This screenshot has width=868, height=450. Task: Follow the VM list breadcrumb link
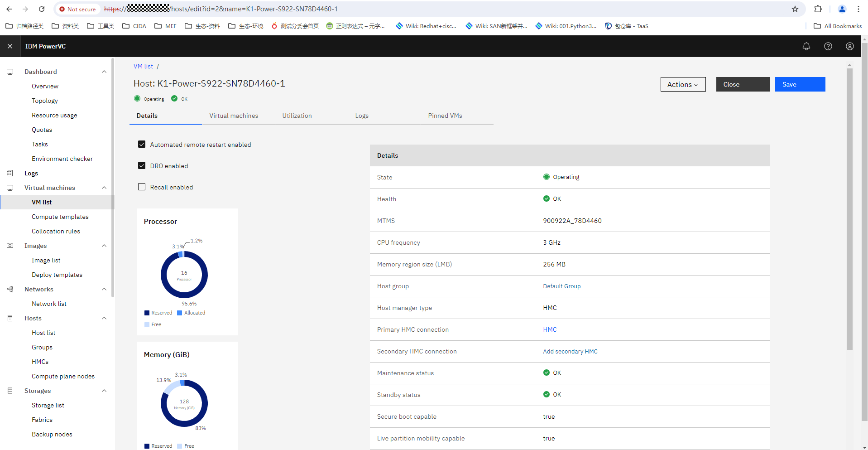(143, 66)
